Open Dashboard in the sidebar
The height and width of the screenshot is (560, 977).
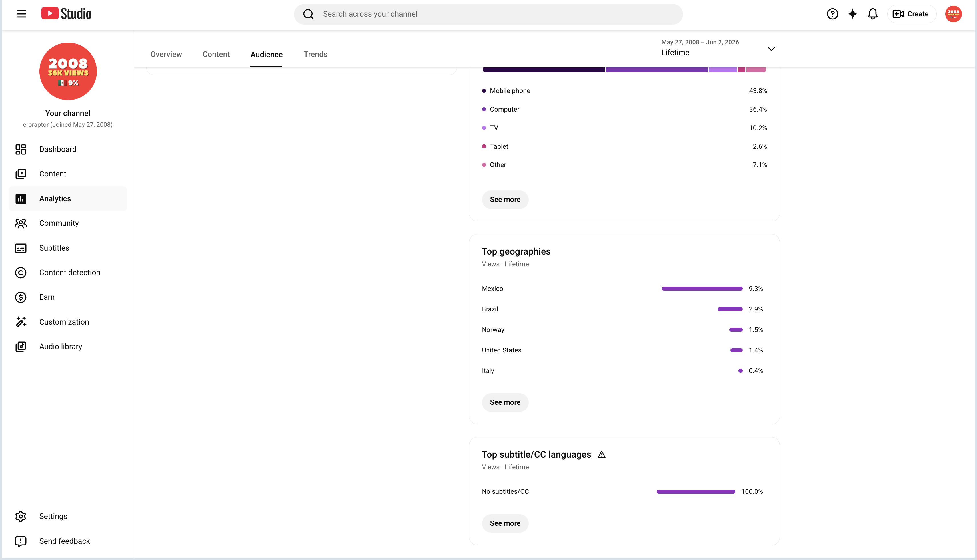[68, 149]
